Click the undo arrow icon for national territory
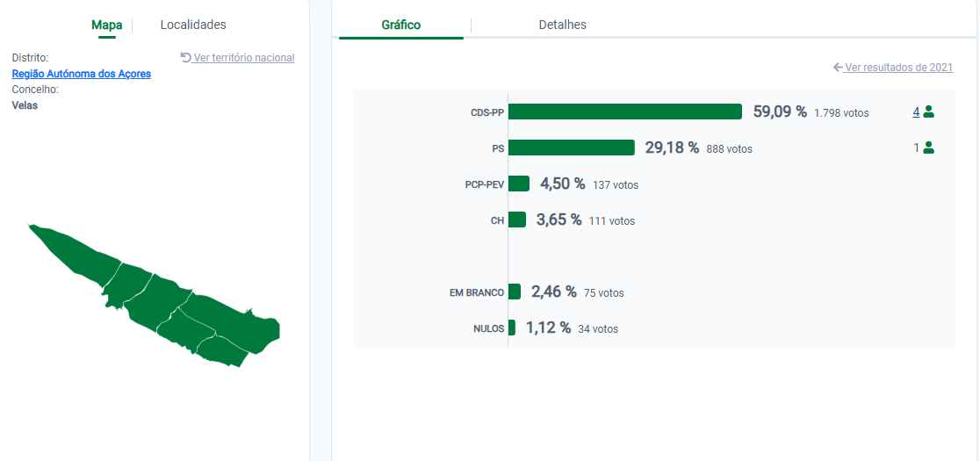 click(x=185, y=58)
